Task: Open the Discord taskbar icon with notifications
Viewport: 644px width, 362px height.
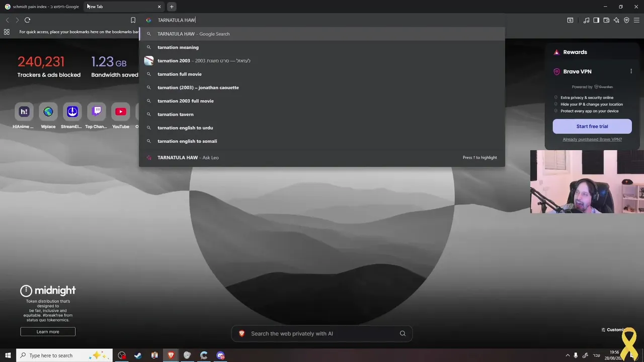Action: pyautogui.click(x=220, y=355)
